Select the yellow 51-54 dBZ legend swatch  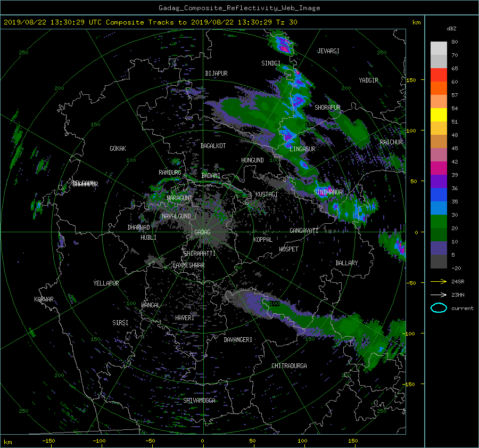(x=439, y=115)
